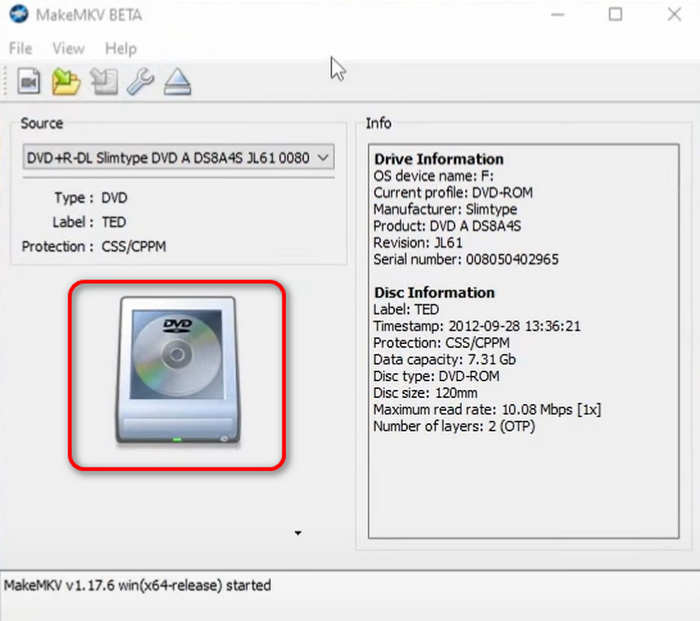
Task: Click 'Manufacturer: Slimtype' line
Action: 445,209
